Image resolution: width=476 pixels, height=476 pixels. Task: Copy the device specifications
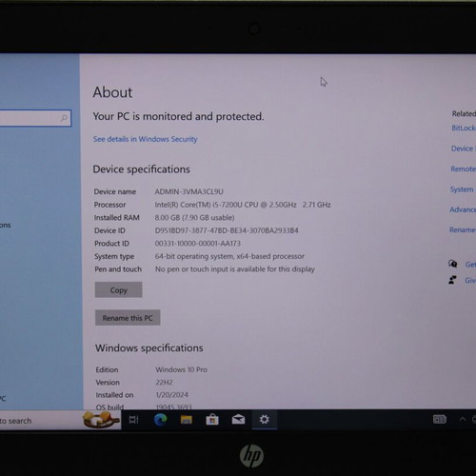point(118,289)
